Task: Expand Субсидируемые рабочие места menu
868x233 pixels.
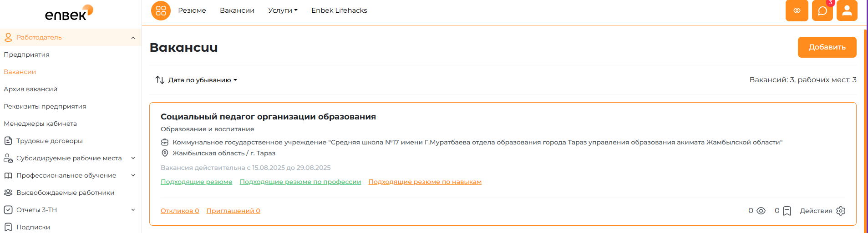Action: [x=133, y=158]
